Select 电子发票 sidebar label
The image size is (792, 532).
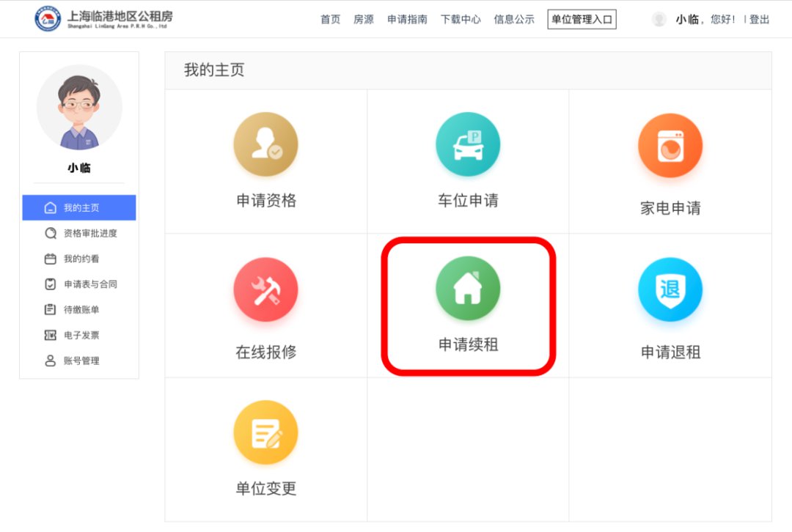(81, 335)
